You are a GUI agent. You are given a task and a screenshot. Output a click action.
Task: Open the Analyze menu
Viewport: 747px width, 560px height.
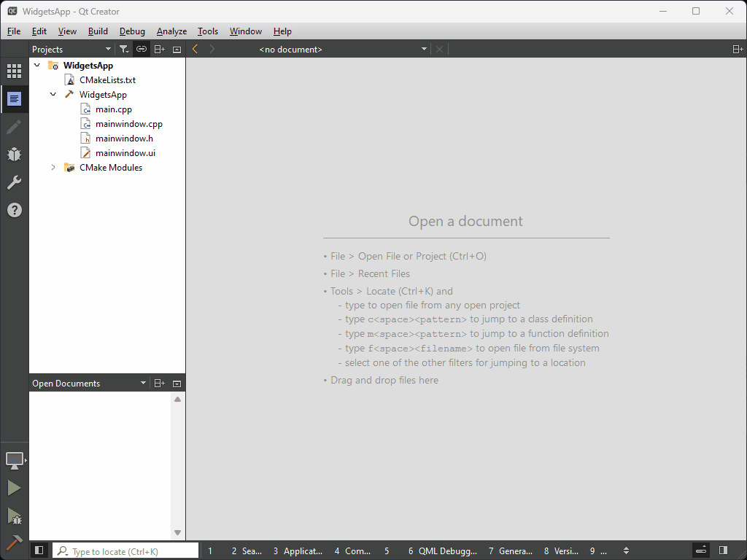pos(171,31)
